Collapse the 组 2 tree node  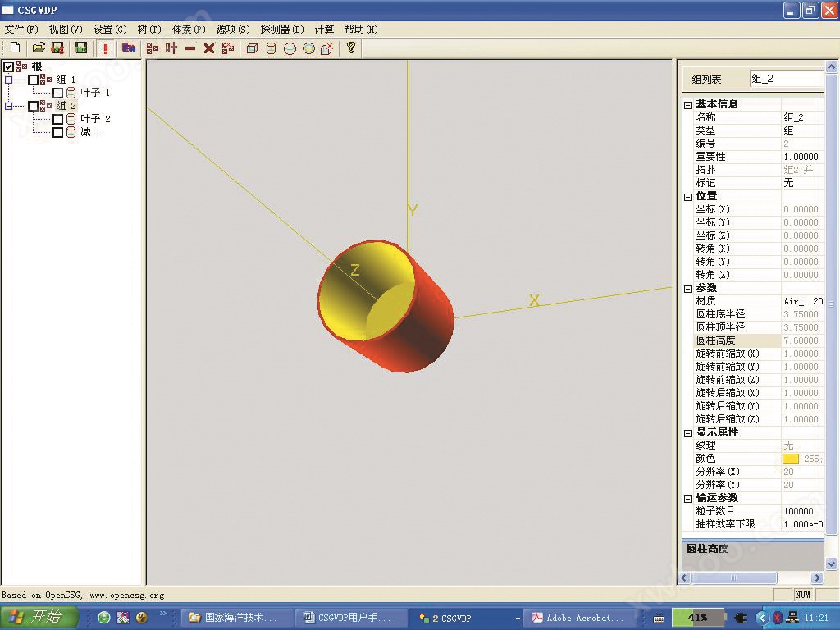click(x=8, y=106)
